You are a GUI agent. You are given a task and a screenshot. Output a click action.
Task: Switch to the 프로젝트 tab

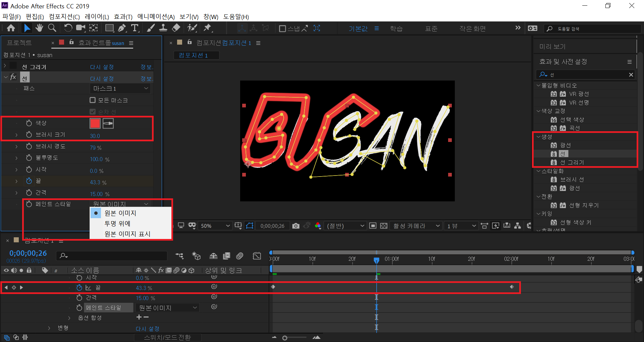[19, 43]
